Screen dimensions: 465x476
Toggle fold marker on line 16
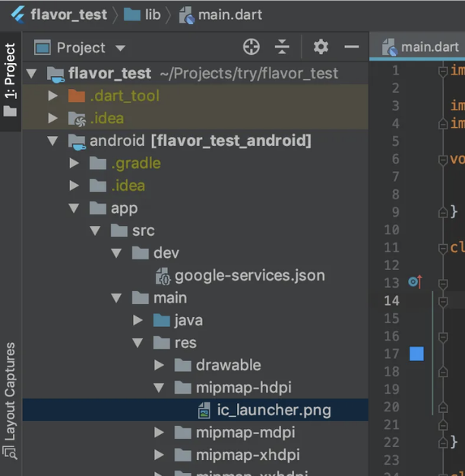pyautogui.click(x=443, y=337)
